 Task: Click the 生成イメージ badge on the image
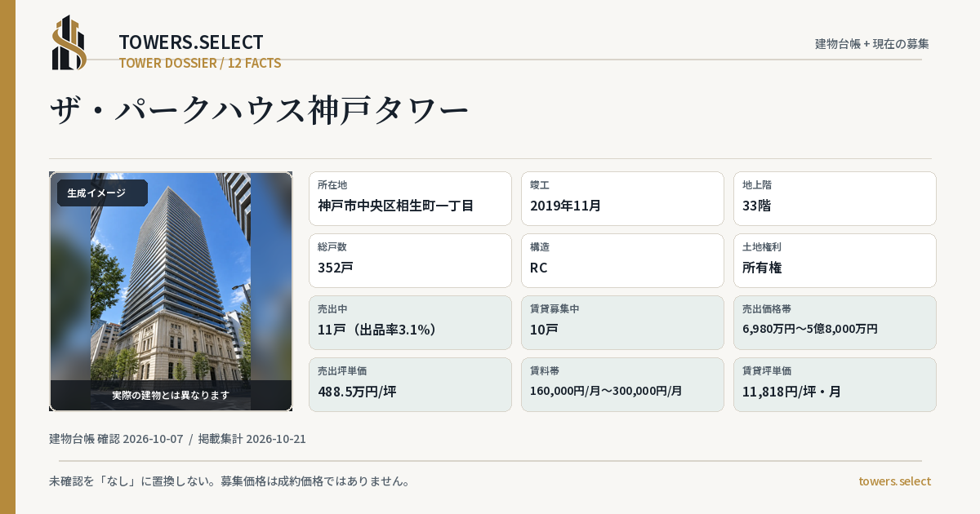click(x=102, y=193)
